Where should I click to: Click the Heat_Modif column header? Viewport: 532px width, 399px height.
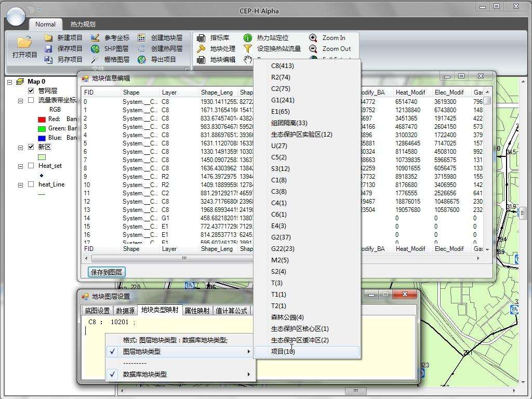(x=413, y=92)
